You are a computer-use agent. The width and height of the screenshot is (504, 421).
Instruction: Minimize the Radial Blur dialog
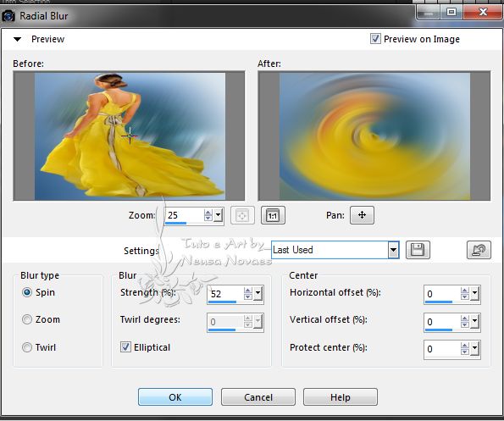[x=428, y=13]
